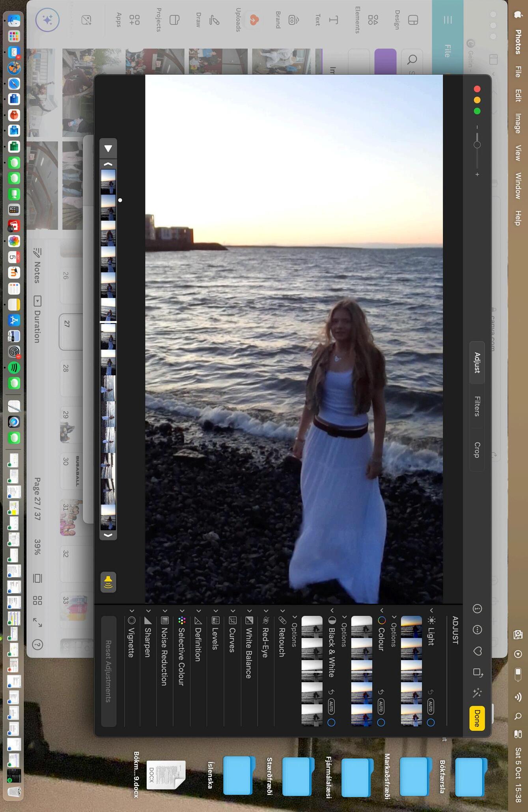Image resolution: width=528 pixels, height=812 pixels.
Task: Select Canva page thumbnail 28
Action: 71,378
